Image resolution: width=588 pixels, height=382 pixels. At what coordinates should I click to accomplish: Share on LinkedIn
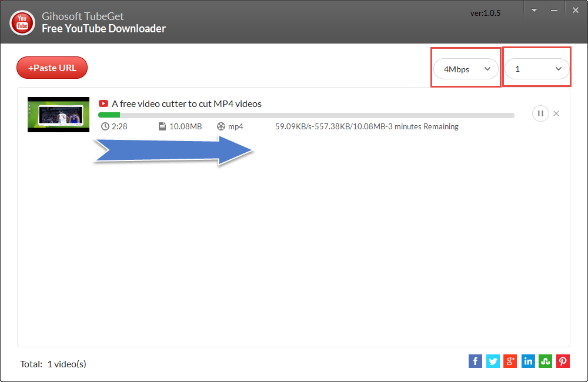coord(528,361)
